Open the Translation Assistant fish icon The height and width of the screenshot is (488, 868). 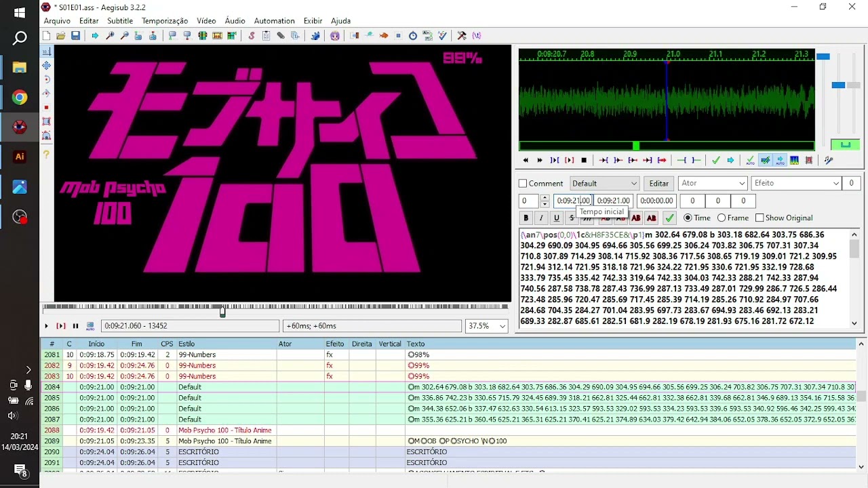pyautogui.click(x=384, y=35)
